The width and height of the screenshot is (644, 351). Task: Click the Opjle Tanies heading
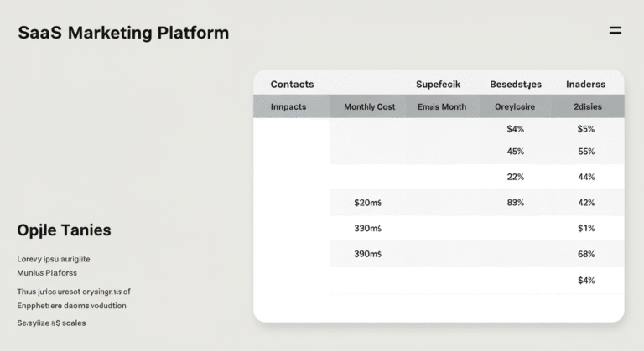(x=64, y=230)
